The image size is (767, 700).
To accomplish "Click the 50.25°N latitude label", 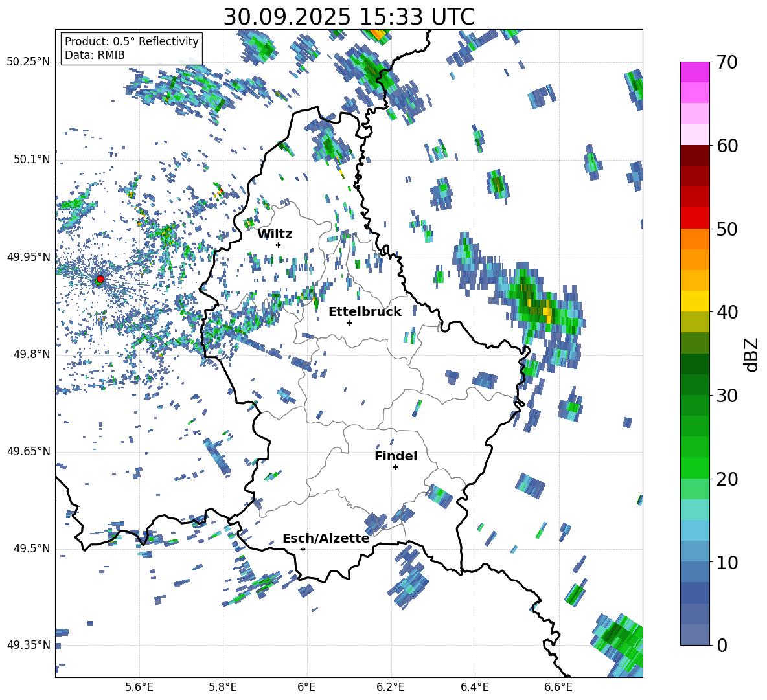I will tap(29, 62).
